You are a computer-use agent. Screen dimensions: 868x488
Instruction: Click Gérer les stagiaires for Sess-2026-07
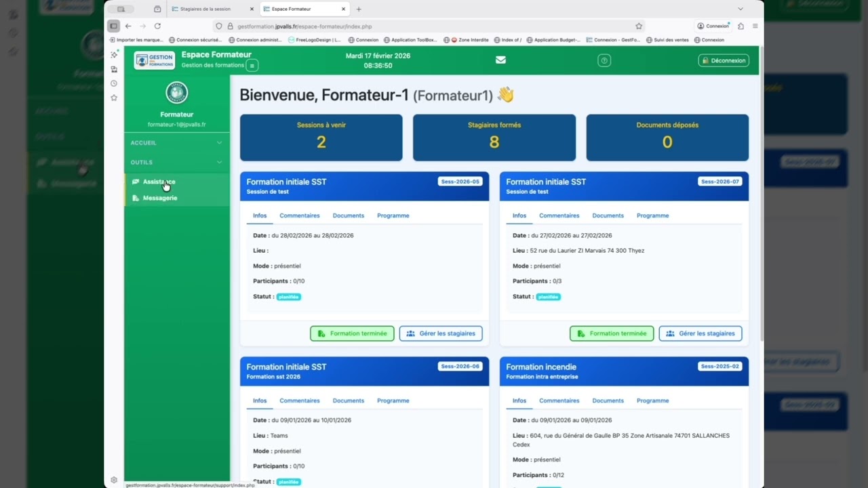pyautogui.click(x=701, y=333)
